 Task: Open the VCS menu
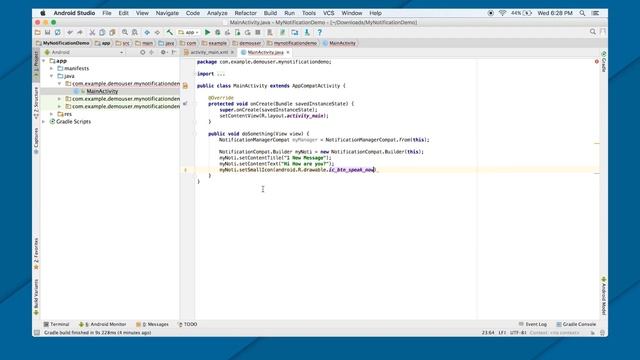pos(329,13)
